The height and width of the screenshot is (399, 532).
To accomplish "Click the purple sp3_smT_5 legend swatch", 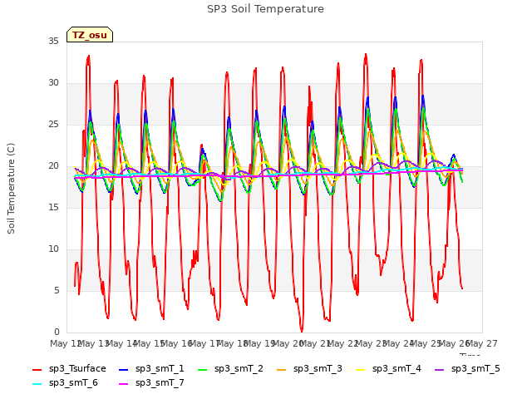I will point(440,369).
